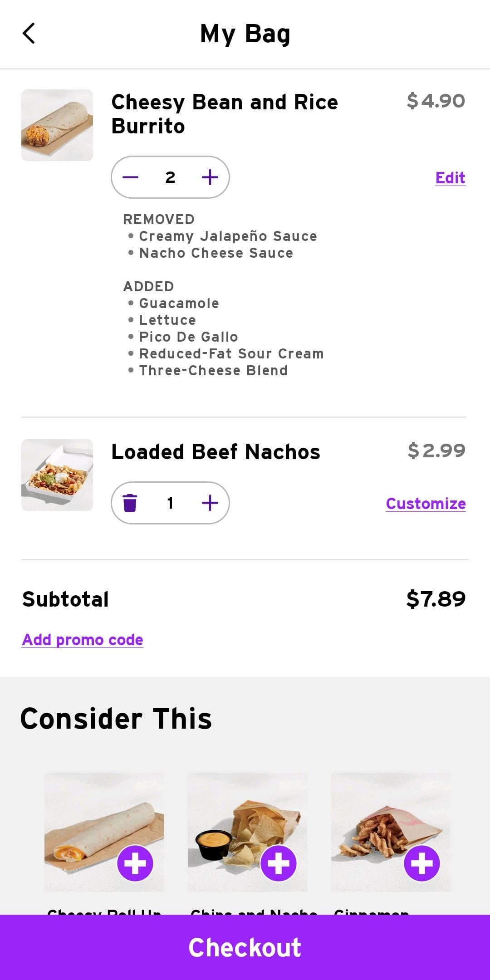This screenshot has height=980, width=490.
Task: Go back using the top-left arrow
Action: point(29,34)
